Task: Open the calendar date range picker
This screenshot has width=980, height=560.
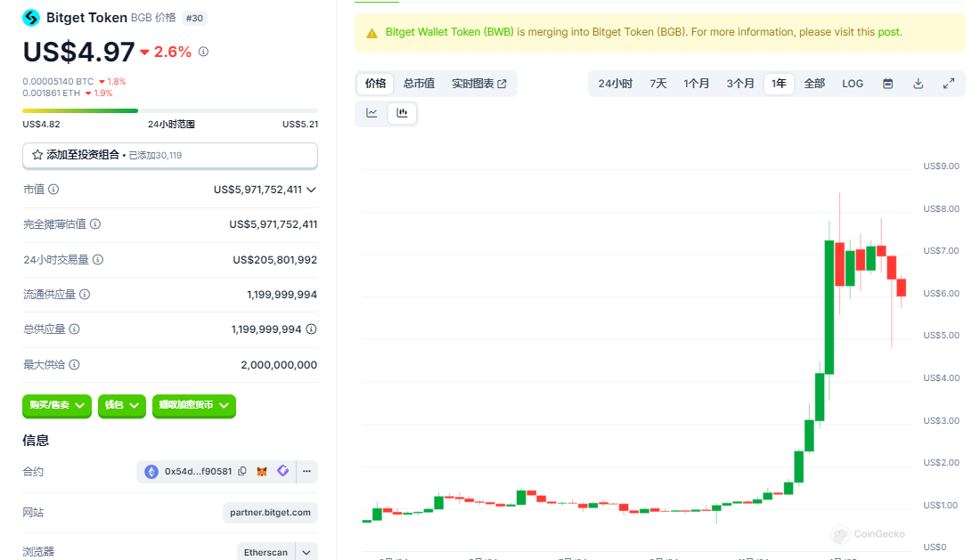Action: click(x=887, y=84)
